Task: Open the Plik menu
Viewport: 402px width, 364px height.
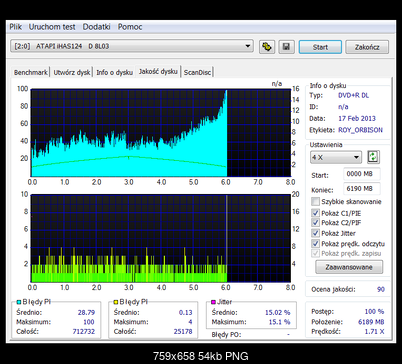Action: 15,27
